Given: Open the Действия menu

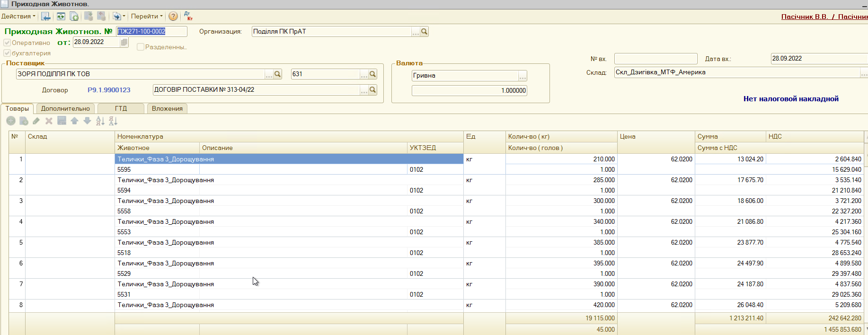Looking at the screenshot, I should pyautogui.click(x=18, y=16).
